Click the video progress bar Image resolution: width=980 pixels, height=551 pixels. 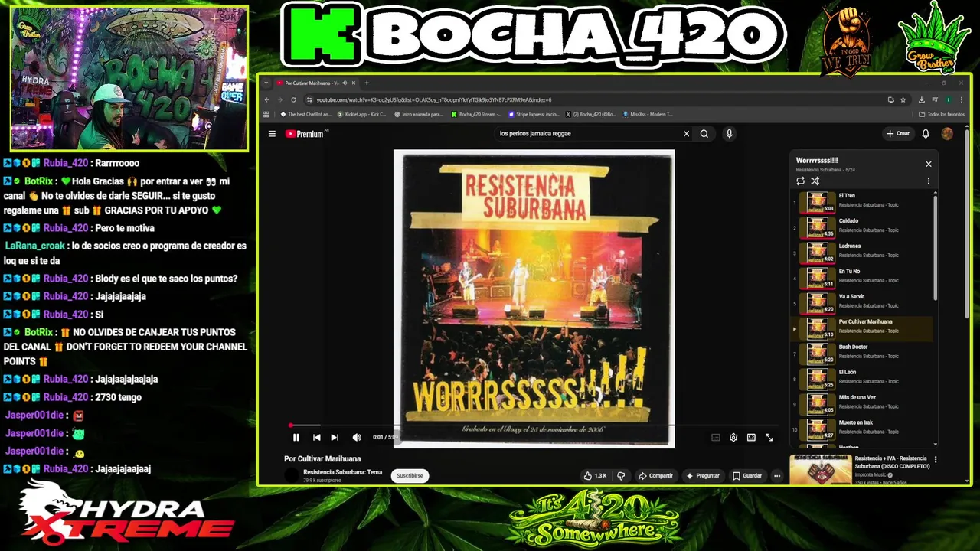click(533, 425)
